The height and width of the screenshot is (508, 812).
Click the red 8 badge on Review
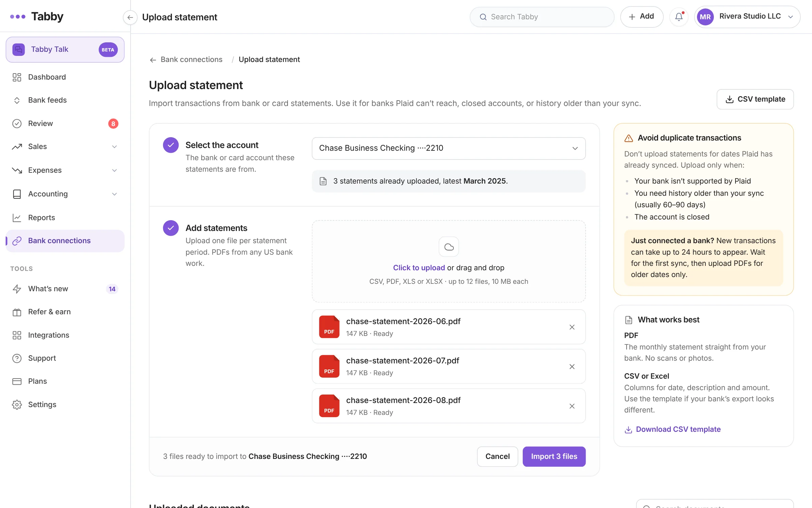pyautogui.click(x=113, y=124)
